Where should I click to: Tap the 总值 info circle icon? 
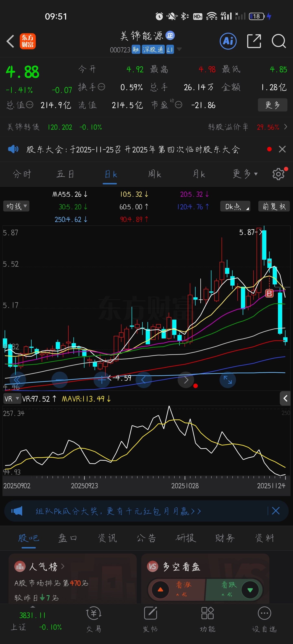pos(30,105)
